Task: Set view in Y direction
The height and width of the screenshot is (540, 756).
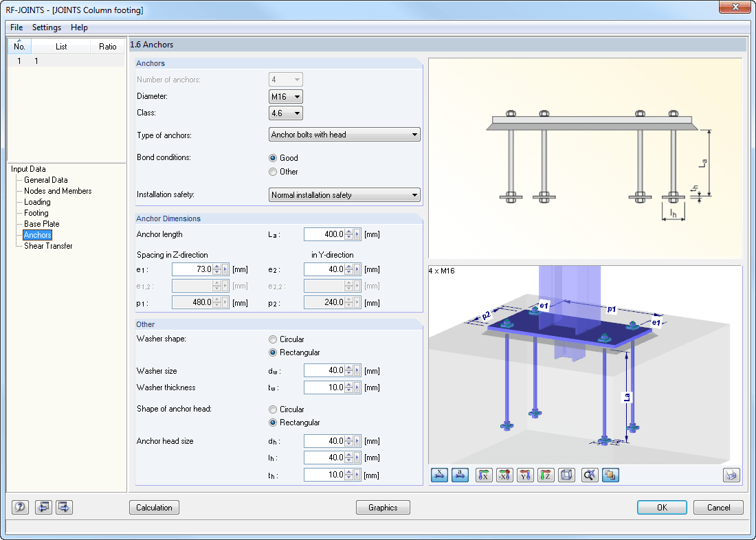Action: pyautogui.click(x=526, y=475)
